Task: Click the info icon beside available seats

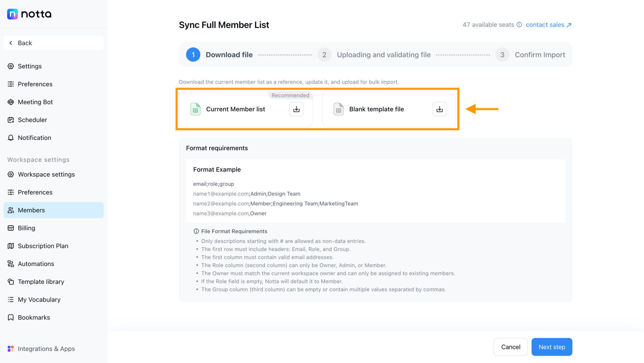Action: pos(519,25)
